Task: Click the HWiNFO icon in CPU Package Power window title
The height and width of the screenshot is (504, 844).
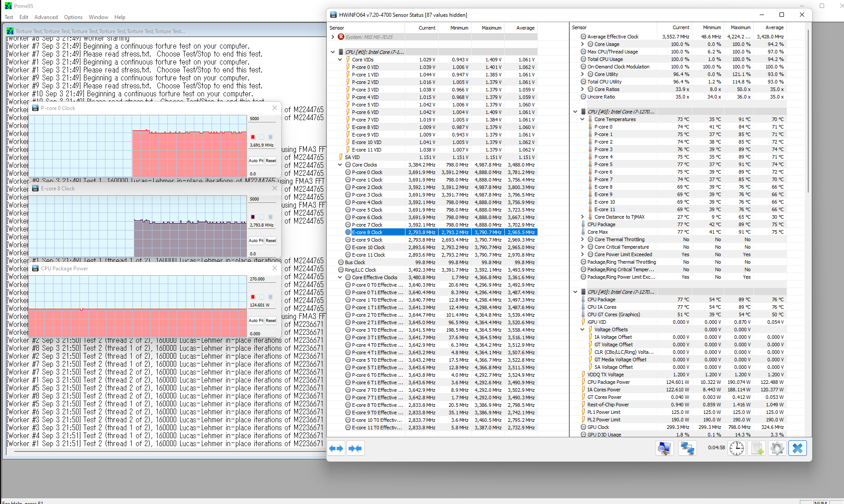Action: click(x=36, y=269)
